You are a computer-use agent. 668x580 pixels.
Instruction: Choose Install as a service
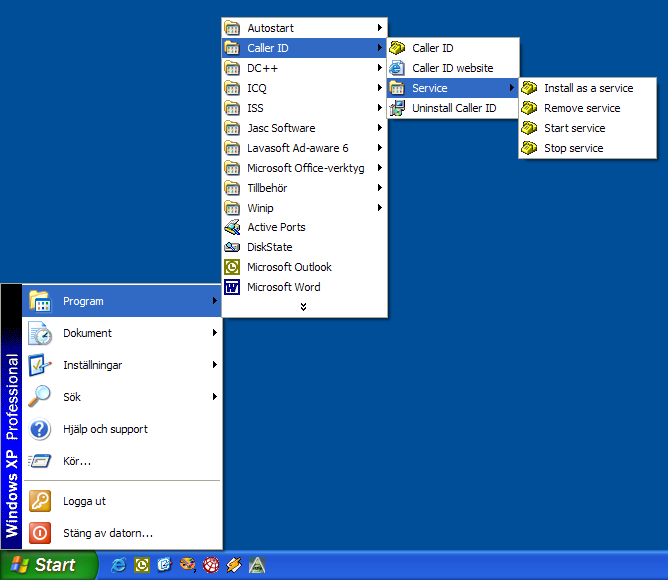pos(587,88)
